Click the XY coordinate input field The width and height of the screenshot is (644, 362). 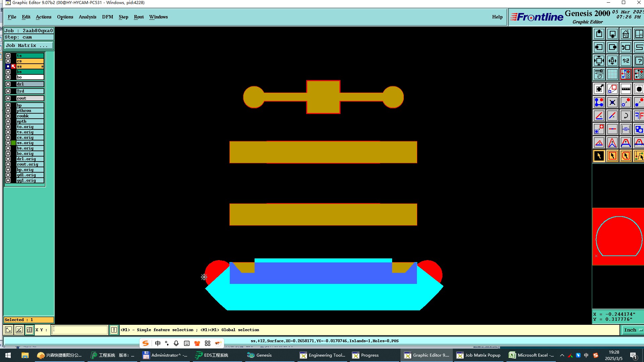(80, 330)
